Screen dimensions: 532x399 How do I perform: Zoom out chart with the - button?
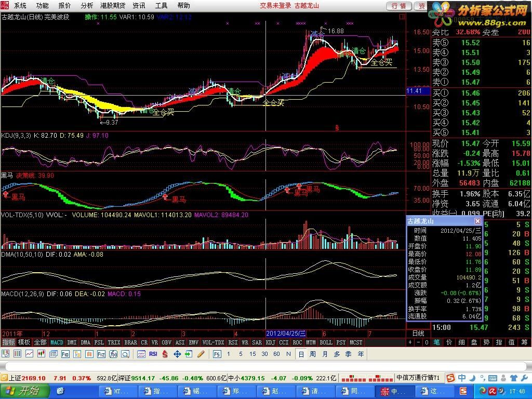[x=418, y=342]
